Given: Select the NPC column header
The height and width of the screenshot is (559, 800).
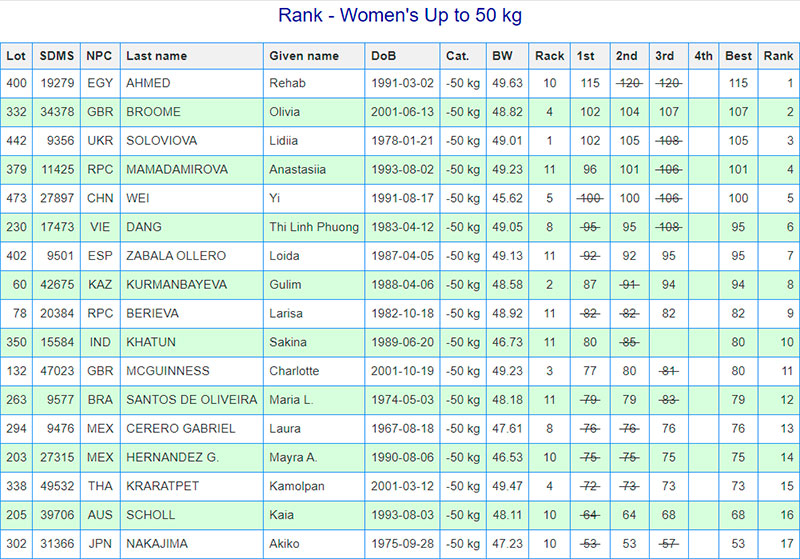Looking at the screenshot, I should click(x=98, y=56).
